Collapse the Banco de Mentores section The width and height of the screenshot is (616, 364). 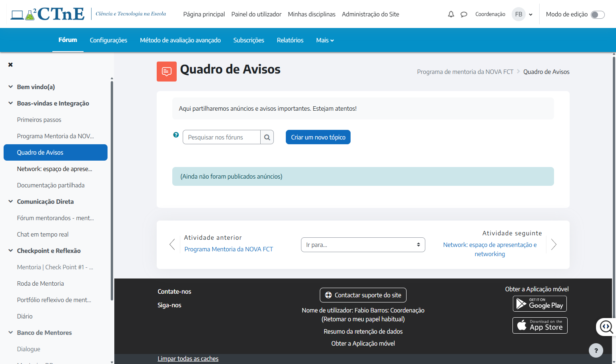[x=11, y=332]
